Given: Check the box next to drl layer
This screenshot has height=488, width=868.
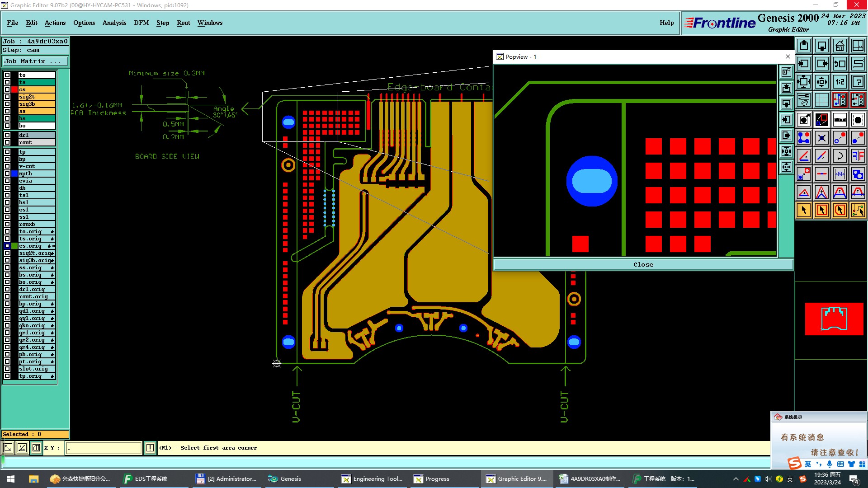Looking at the screenshot, I should pyautogui.click(x=7, y=135).
